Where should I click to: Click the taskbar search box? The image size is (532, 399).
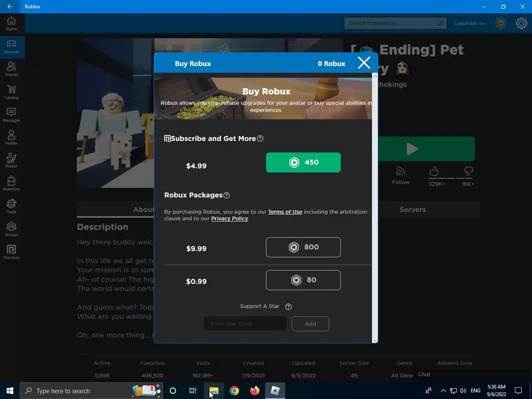click(x=91, y=391)
